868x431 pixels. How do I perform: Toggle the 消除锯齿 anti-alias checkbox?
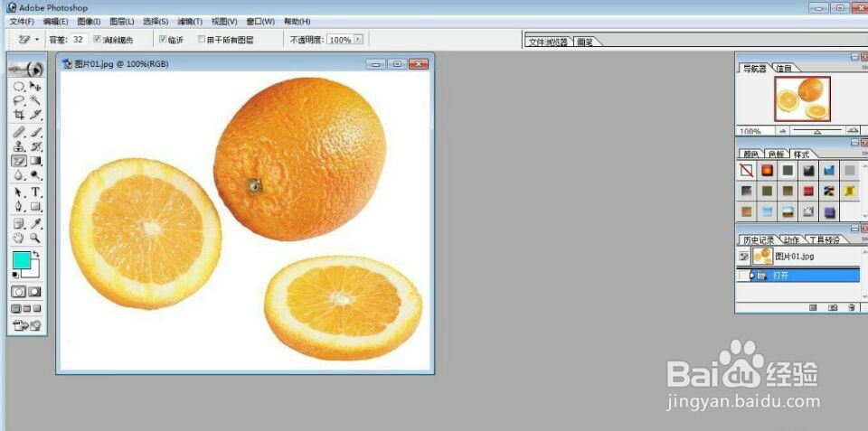[97, 39]
